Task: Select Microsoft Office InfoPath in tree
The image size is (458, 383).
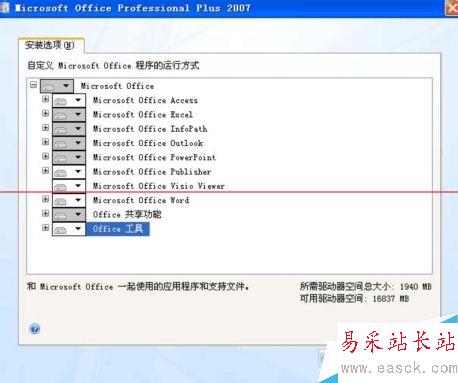Action: coord(150,129)
